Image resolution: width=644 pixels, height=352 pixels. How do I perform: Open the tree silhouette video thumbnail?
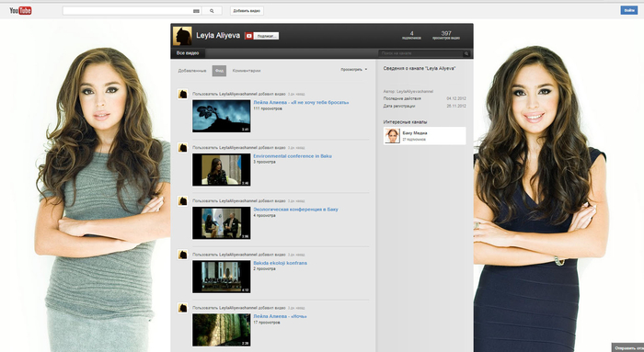tap(222, 116)
